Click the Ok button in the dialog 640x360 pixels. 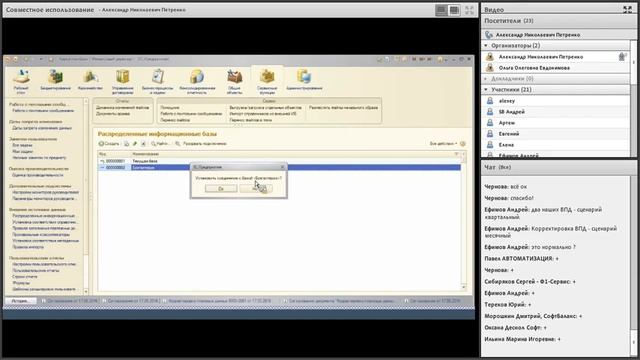(221, 189)
